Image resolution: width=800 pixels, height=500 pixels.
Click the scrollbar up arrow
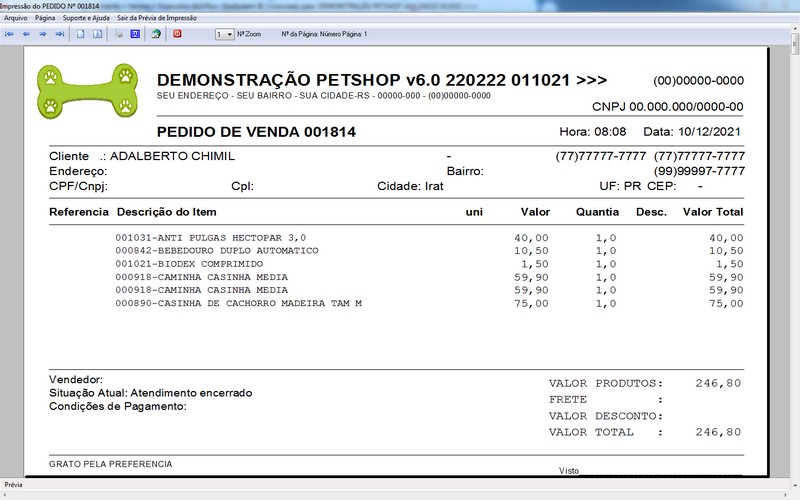[795, 29]
